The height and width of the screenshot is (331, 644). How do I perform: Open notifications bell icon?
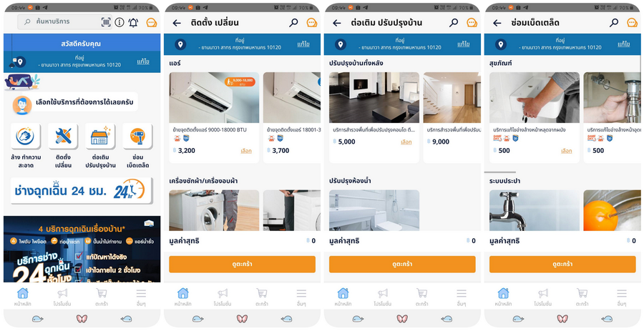tap(134, 23)
